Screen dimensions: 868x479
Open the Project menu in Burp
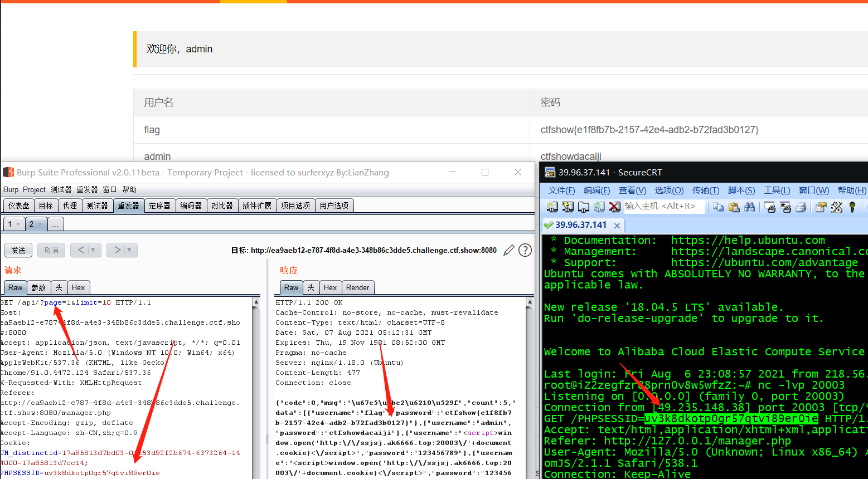click(34, 189)
